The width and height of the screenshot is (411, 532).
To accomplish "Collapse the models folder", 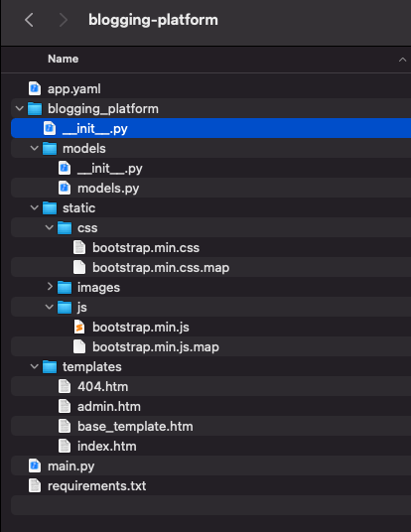I will [35, 148].
